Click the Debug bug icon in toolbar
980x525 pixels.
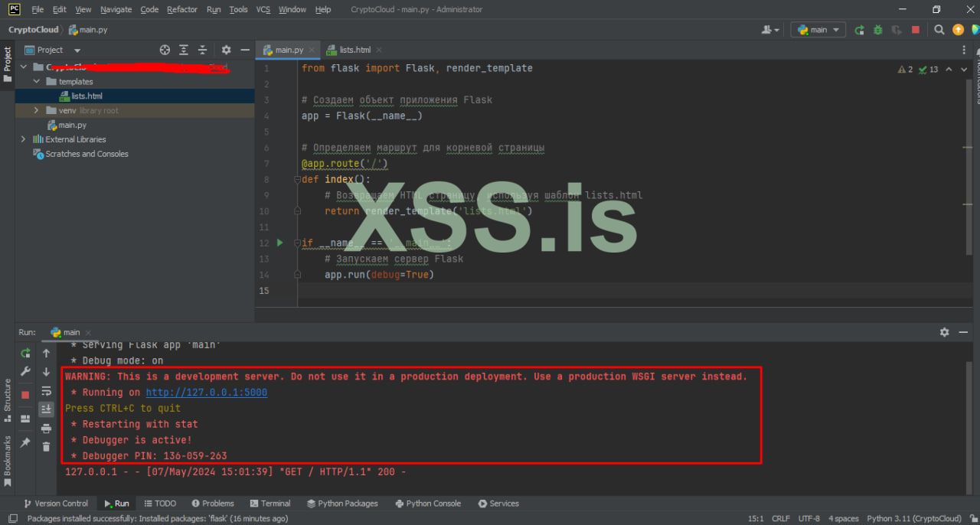[877, 30]
